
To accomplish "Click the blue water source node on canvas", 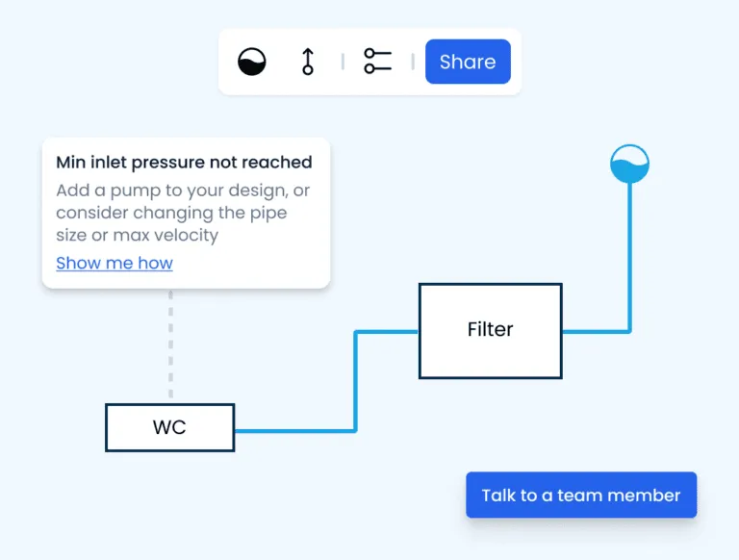I will [x=630, y=164].
